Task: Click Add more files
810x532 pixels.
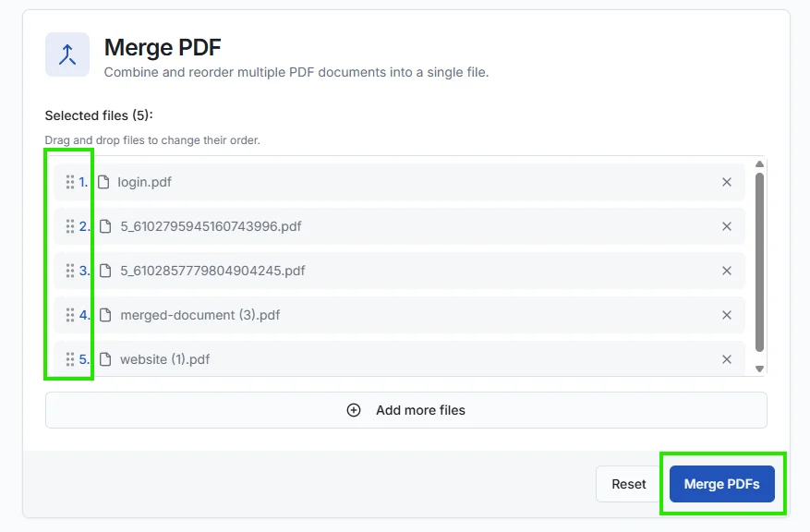Action: tap(406, 409)
